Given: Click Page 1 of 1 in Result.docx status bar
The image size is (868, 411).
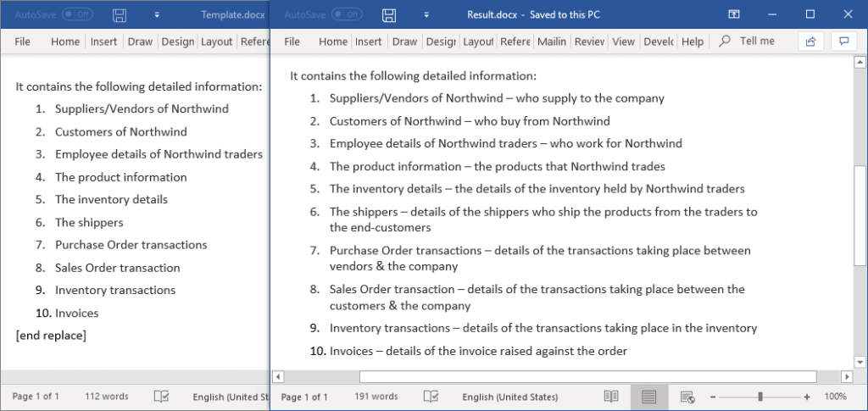Looking at the screenshot, I should pyautogui.click(x=304, y=397).
